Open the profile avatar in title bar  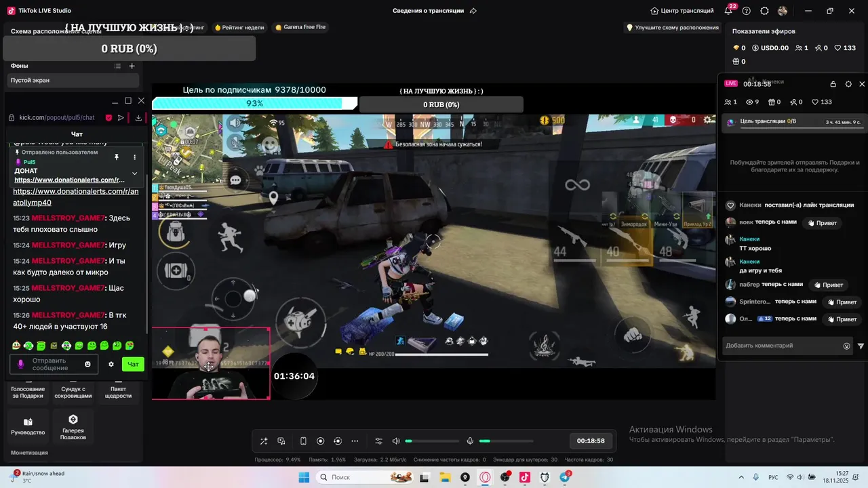(x=783, y=11)
